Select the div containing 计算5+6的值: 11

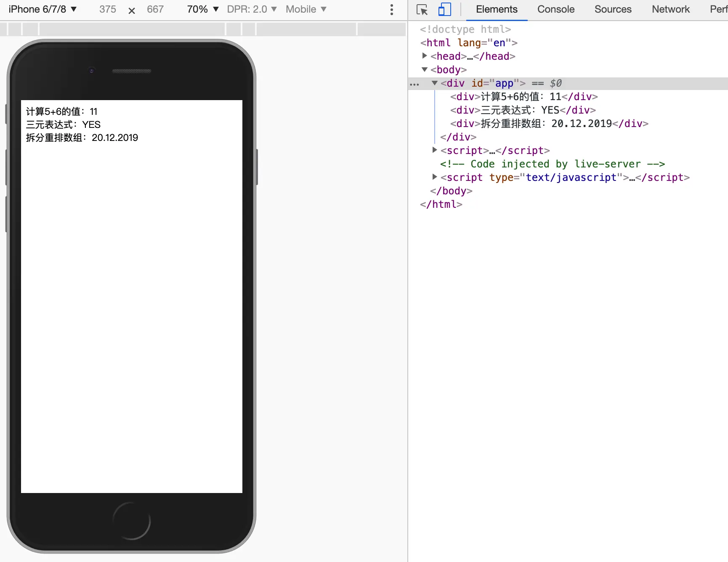524,96
